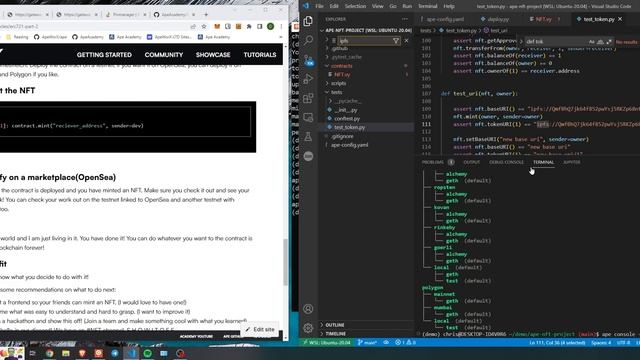Switch to DEBUG CONSOLE panel tab
The height and width of the screenshot is (360, 640).
pyautogui.click(x=506, y=162)
